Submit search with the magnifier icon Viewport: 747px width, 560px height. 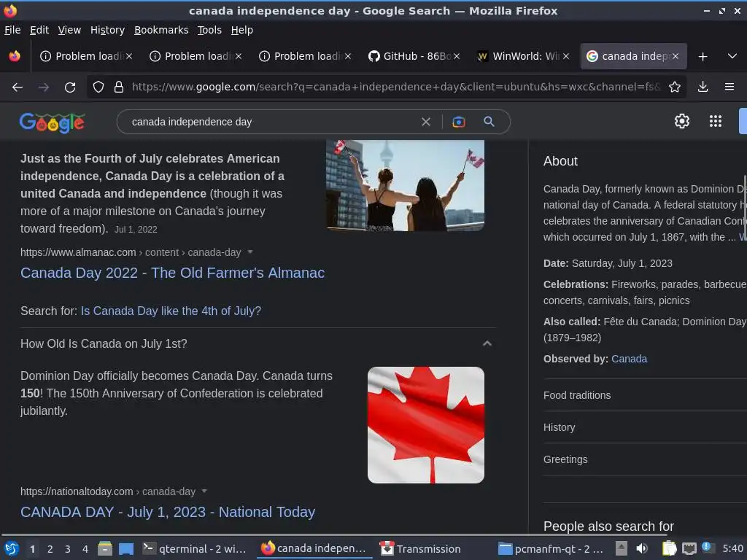coord(489,122)
